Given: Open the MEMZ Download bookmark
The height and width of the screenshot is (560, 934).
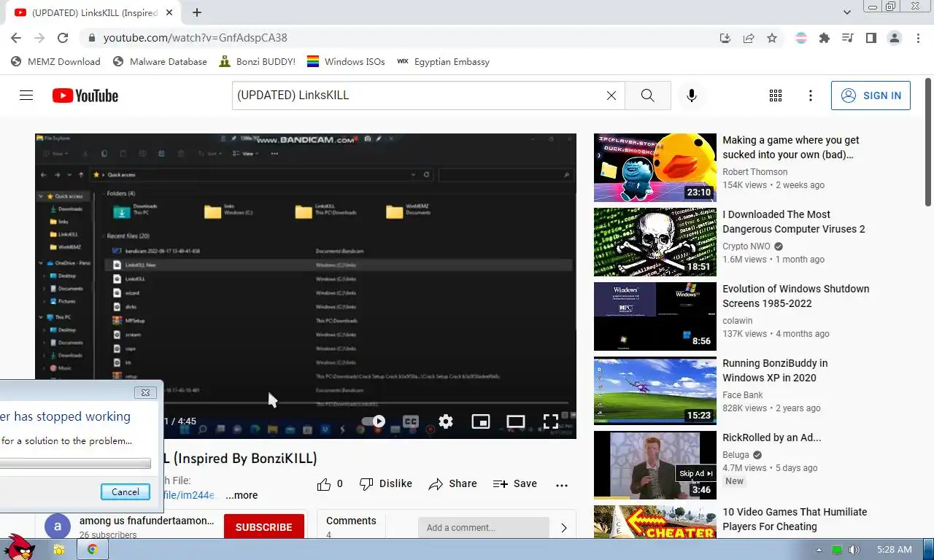Looking at the screenshot, I should [55, 62].
